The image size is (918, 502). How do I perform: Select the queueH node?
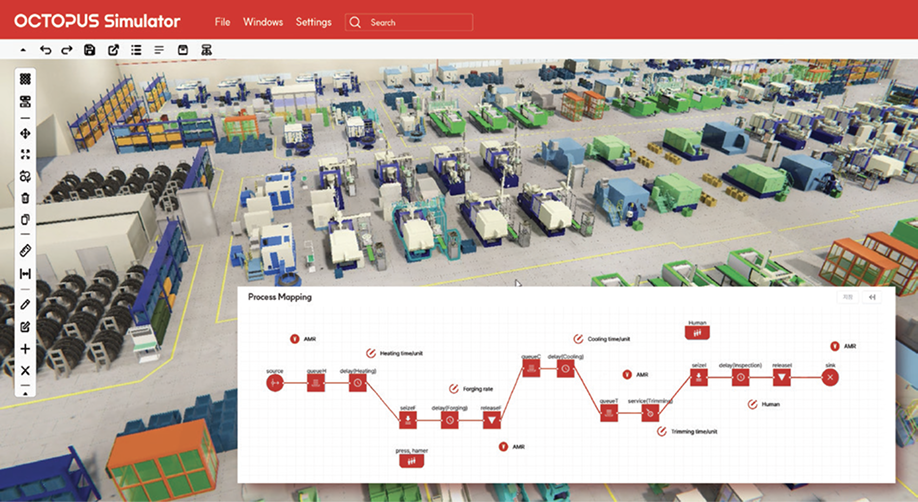click(316, 383)
